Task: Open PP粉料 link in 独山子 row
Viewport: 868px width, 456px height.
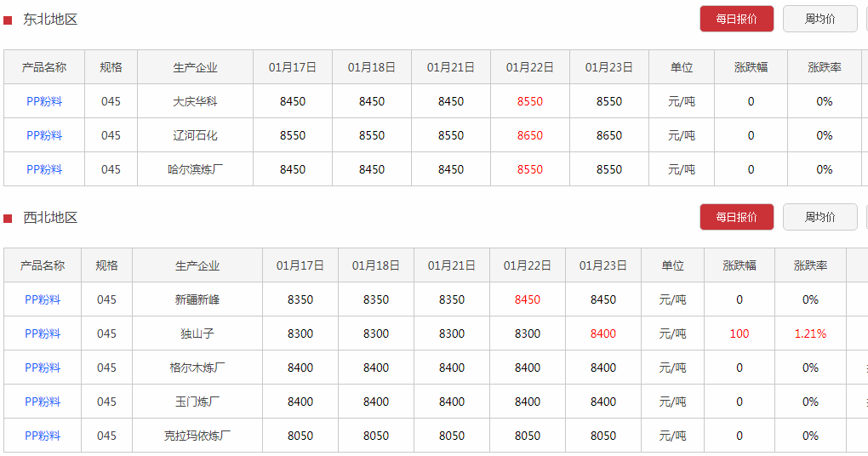Action: [43, 333]
